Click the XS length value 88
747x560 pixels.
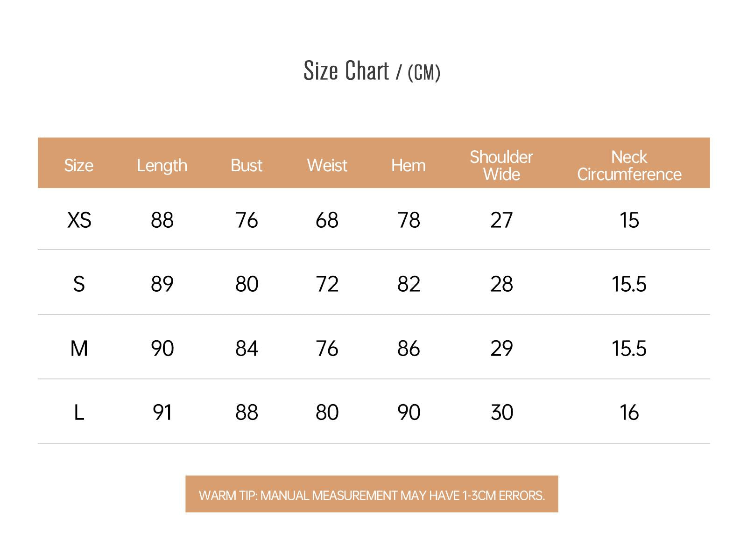click(162, 220)
